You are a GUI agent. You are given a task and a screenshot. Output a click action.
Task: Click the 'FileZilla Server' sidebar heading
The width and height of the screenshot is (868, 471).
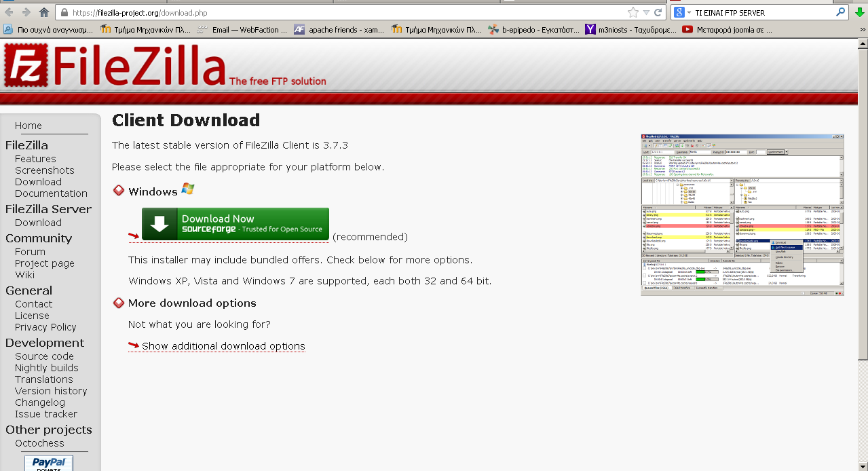coord(48,209)
